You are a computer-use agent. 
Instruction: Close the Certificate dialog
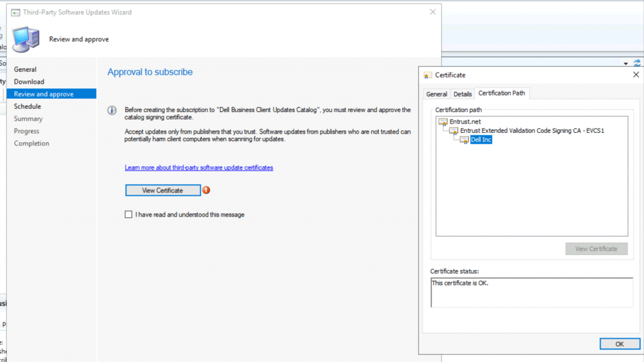(x=636, y=74)
